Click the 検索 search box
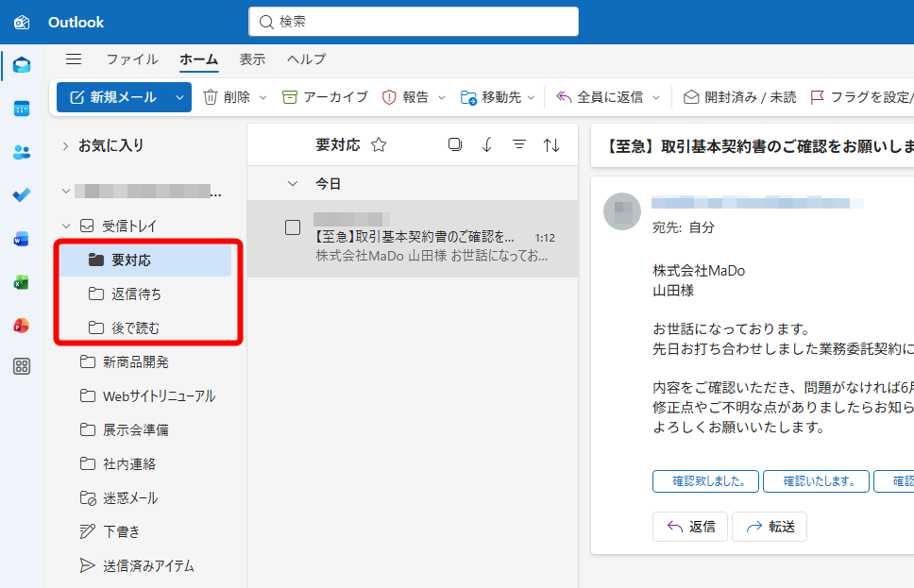Image resolution: width=914 pixels, height=588 pixels. point(414,22)
